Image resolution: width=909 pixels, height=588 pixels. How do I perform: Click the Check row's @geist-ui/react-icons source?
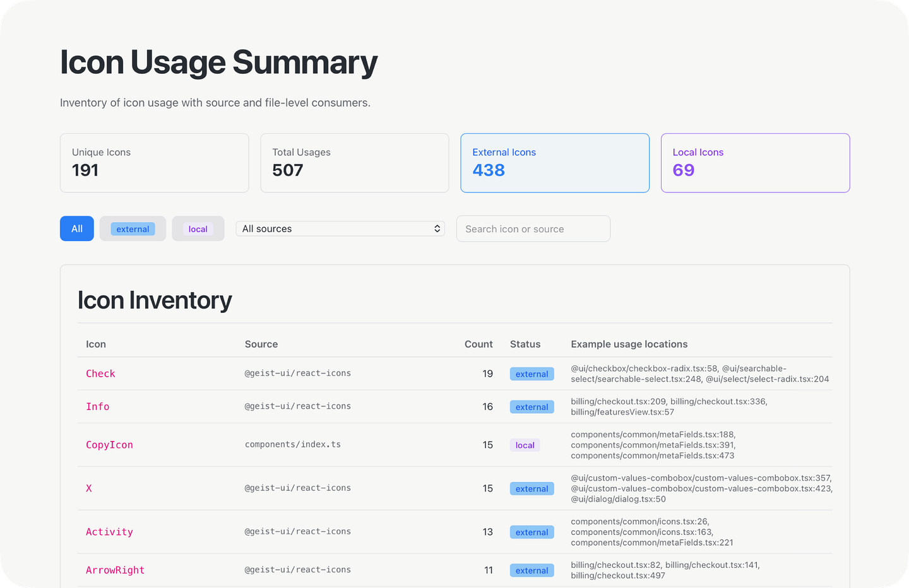(x=298, y=373)
